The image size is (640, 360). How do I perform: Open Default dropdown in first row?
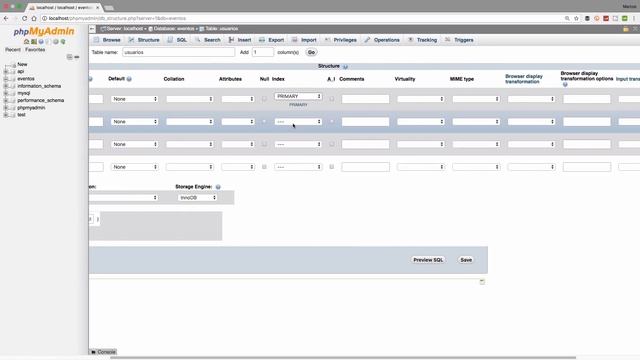135,99
